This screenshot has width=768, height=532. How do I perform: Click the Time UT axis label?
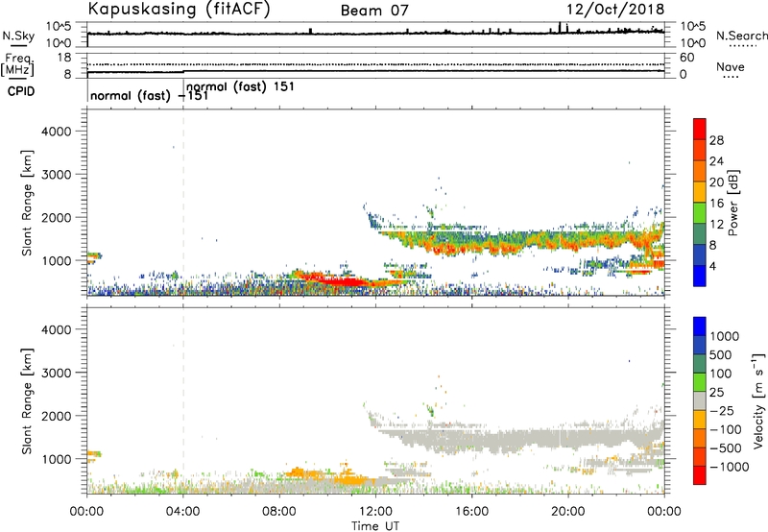375,526
